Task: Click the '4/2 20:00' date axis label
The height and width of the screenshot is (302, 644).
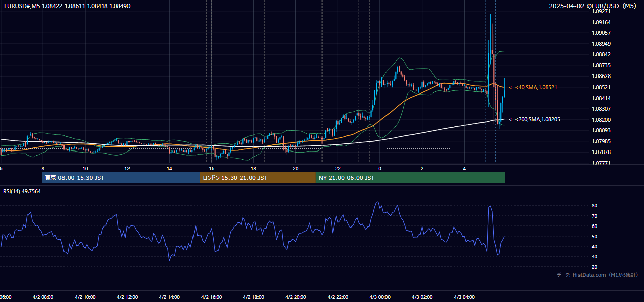Action: coord(296,297)
